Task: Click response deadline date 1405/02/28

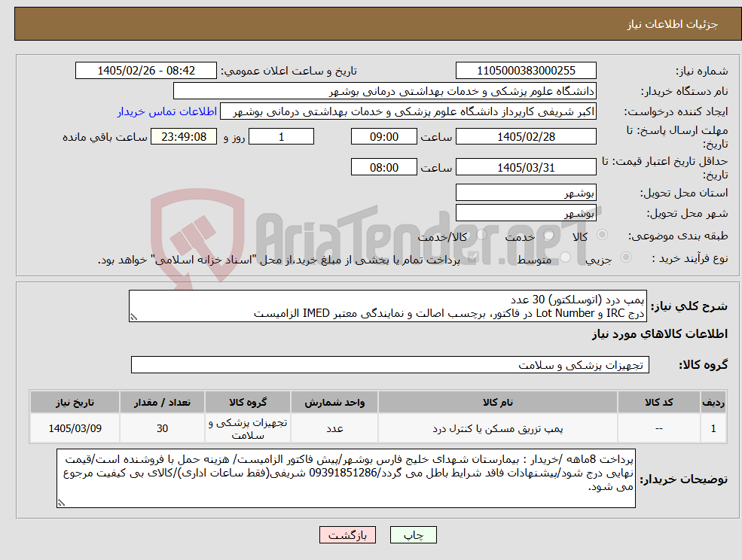Action: click(526, 137)
